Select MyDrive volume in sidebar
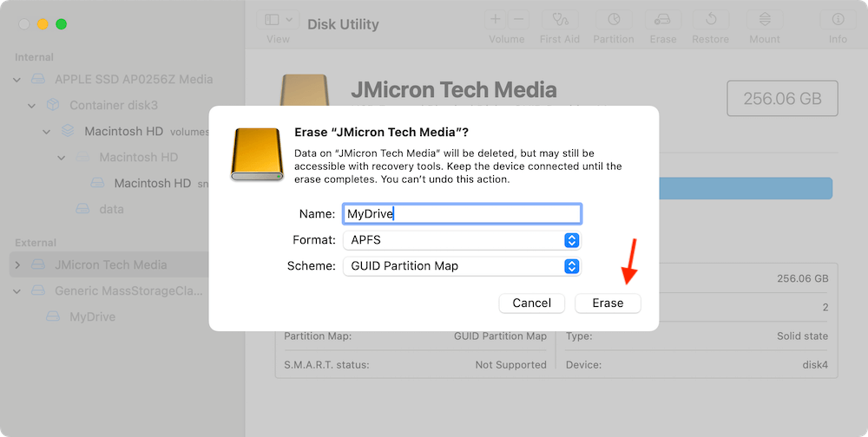 pos(92,317)
